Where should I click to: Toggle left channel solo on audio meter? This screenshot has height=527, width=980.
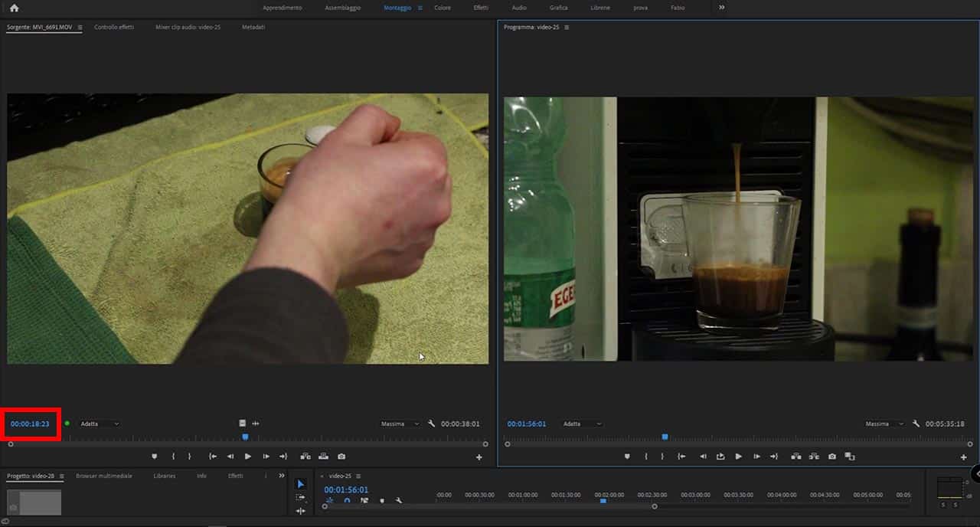pos(943,505)
